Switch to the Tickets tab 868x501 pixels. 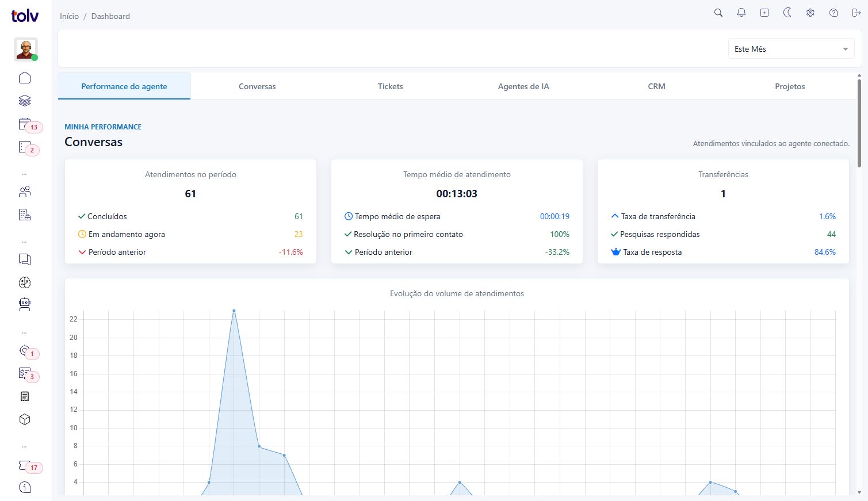coord(391,86)
